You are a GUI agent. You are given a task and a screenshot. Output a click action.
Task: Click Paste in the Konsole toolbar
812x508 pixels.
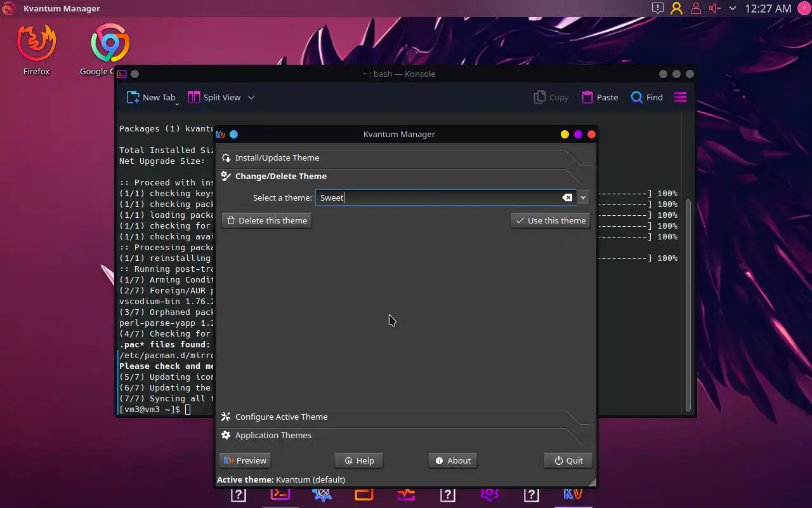[x=599, y=97]
